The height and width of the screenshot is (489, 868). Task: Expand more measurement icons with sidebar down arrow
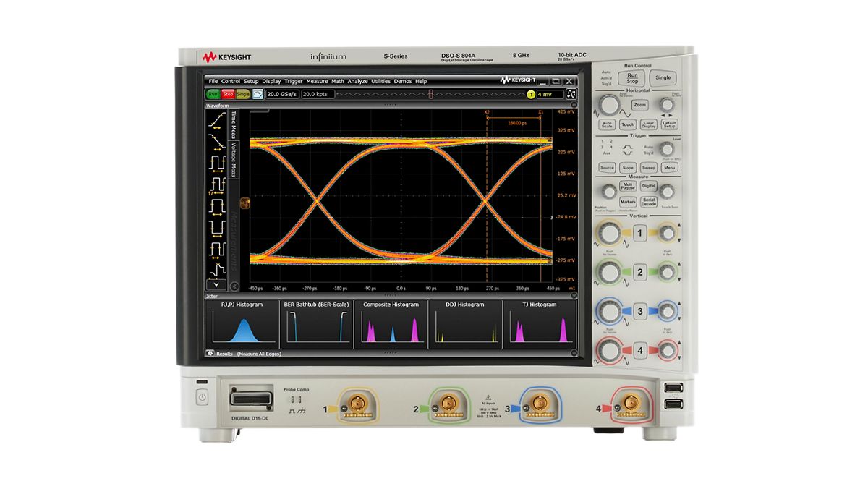[216, 284]
